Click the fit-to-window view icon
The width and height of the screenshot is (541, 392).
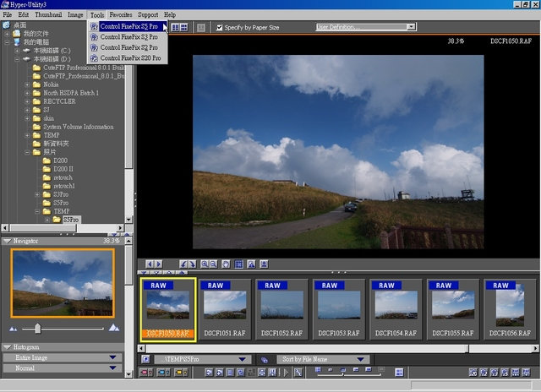238,264
